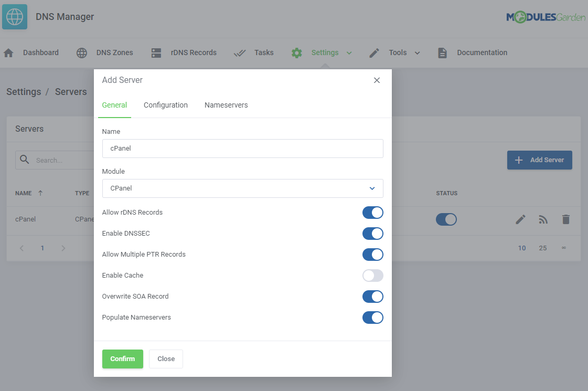Click the Servers breadcrumb
The width and height of the screenshot is (588, 391).
pyautogui.click(x=71, y=92)
